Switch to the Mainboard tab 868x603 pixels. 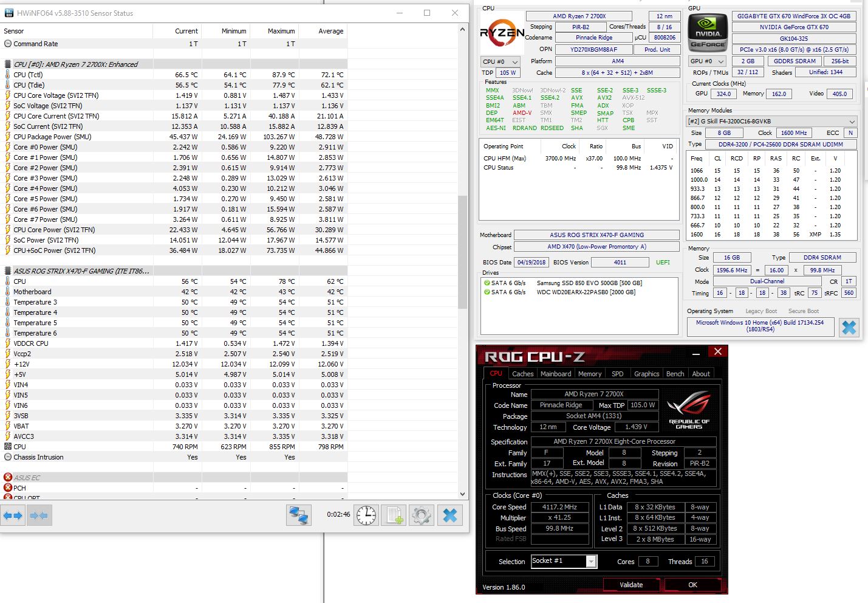pos(556,374)
